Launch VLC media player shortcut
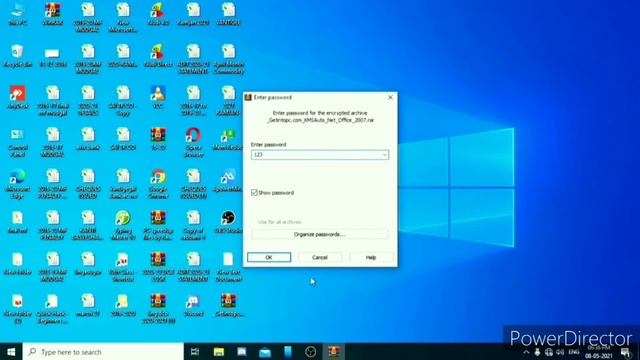The width and height of the screenshot is (640, 360). 158,98
